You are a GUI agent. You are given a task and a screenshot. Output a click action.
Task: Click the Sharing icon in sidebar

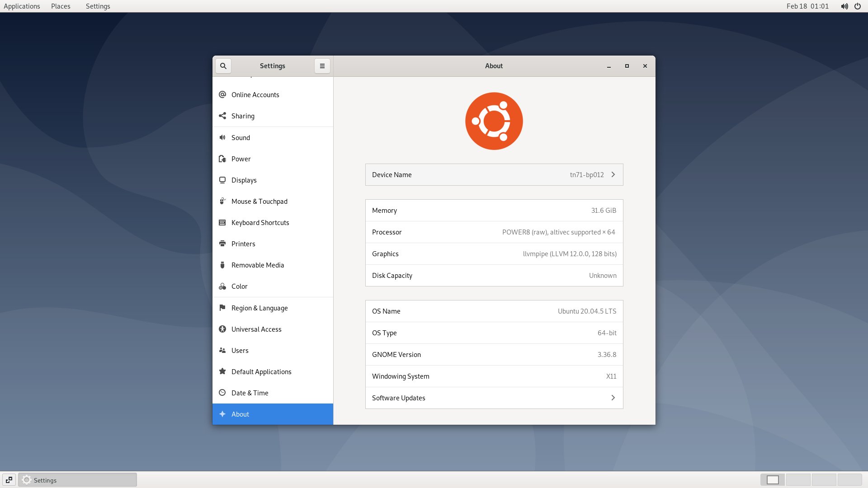click(222, 116)
